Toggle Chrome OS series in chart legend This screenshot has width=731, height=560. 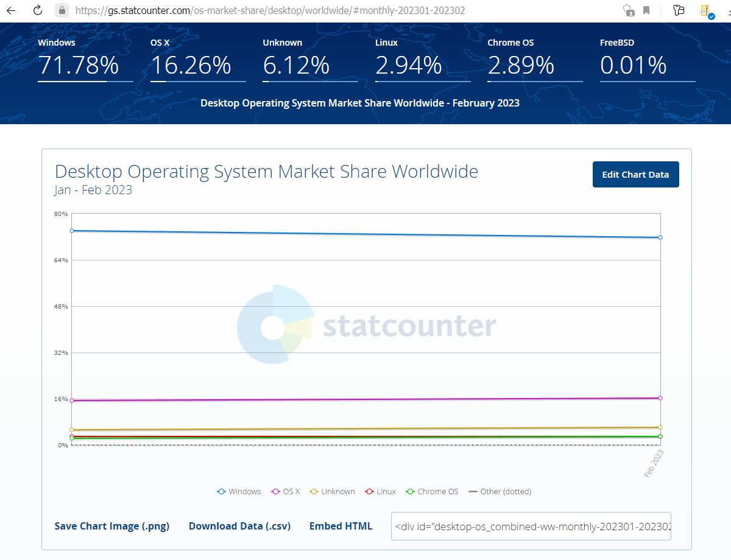432,492
